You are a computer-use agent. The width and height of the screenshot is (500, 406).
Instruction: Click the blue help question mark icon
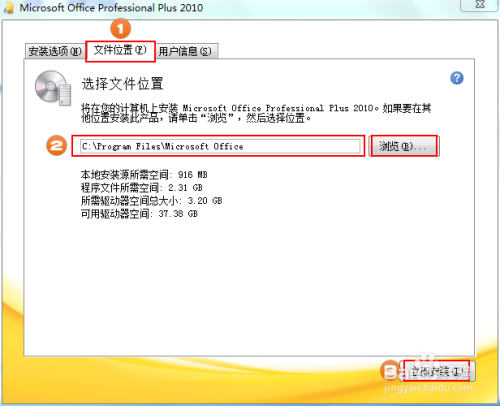click(x=457, y=78)
